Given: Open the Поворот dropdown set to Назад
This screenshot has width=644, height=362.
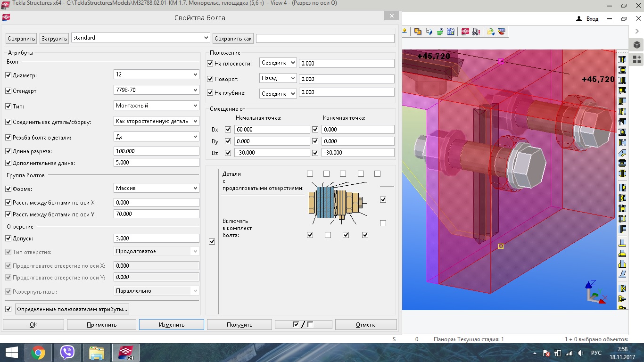Looking at the screenshot, I should pyautogui.click(x=278, y=78).
